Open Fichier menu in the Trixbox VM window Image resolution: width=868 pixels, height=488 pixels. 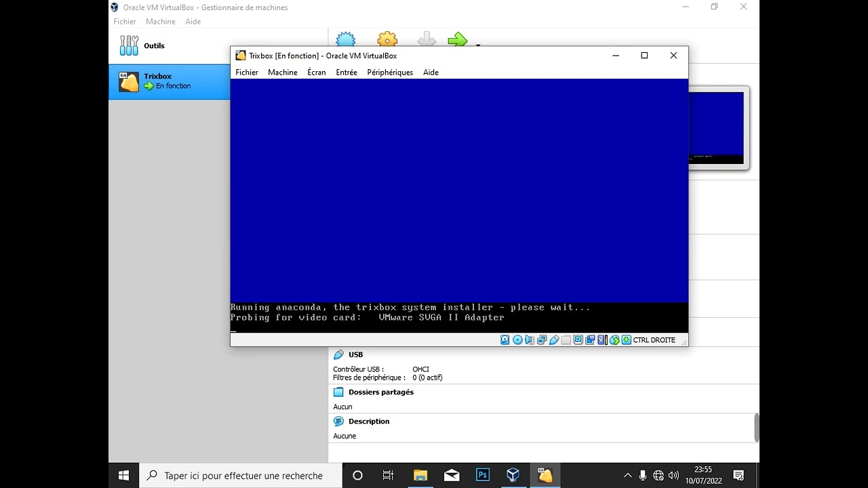click(x=247, y=73)
